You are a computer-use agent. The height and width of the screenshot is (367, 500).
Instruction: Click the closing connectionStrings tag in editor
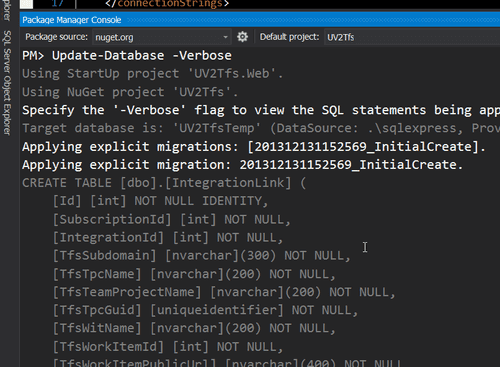[x=167, y=4]
